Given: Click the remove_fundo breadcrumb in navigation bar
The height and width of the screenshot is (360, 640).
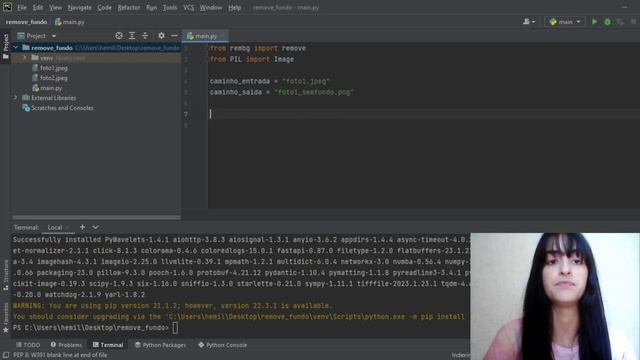Looking at the screenshot, I should tap(27, 22).
